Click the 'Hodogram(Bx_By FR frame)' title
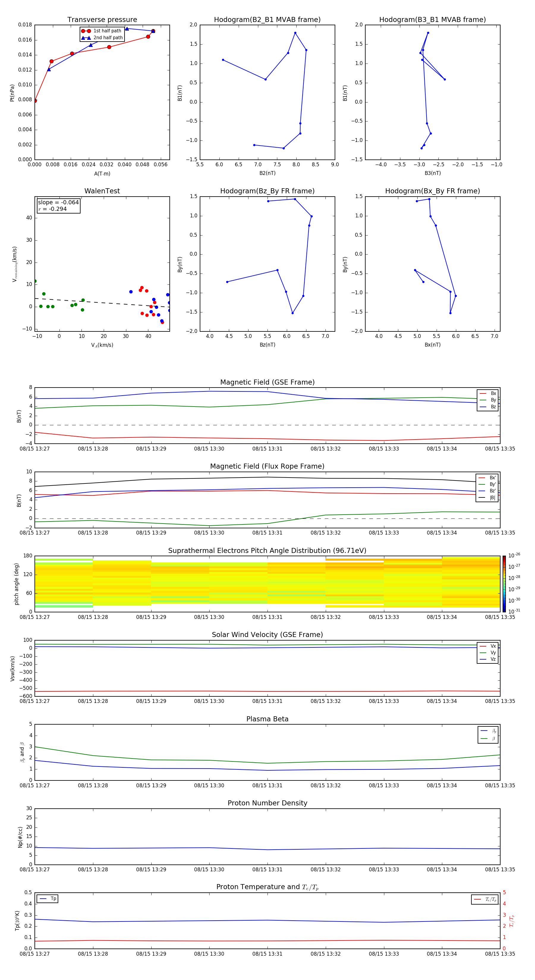Image resolution: width=535 pixels, height=980 pixels. (x=432, y=191)
